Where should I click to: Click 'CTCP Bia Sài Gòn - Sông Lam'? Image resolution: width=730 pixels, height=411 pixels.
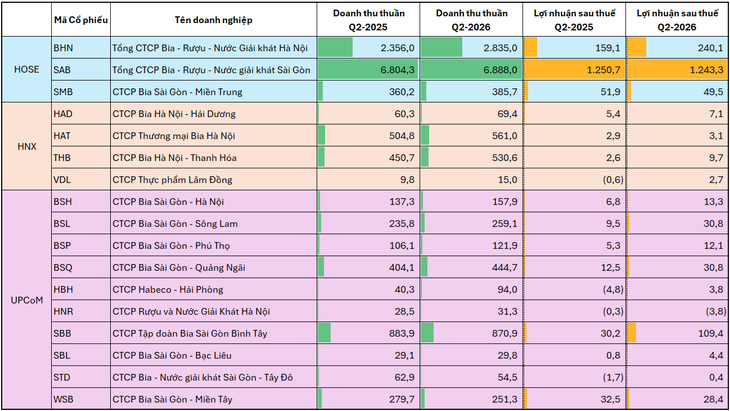coord(175,223)
